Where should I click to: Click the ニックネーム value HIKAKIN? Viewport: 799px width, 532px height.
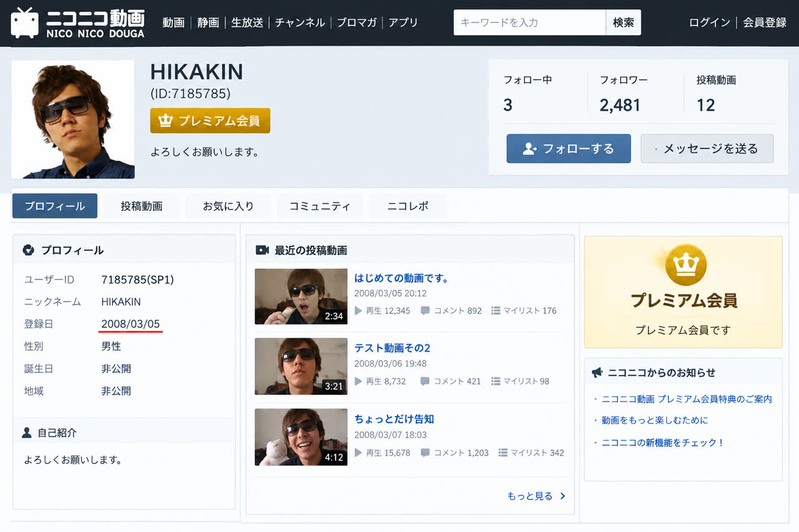121,302
